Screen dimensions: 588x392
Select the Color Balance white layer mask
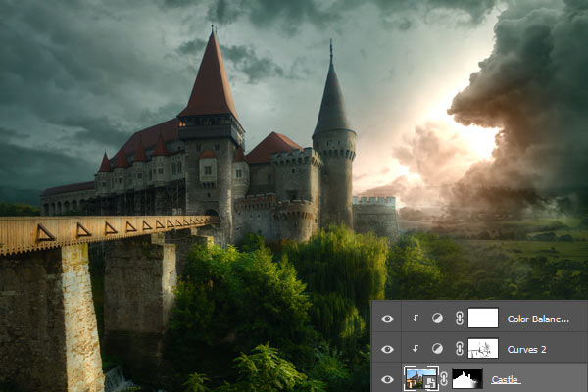483,318
